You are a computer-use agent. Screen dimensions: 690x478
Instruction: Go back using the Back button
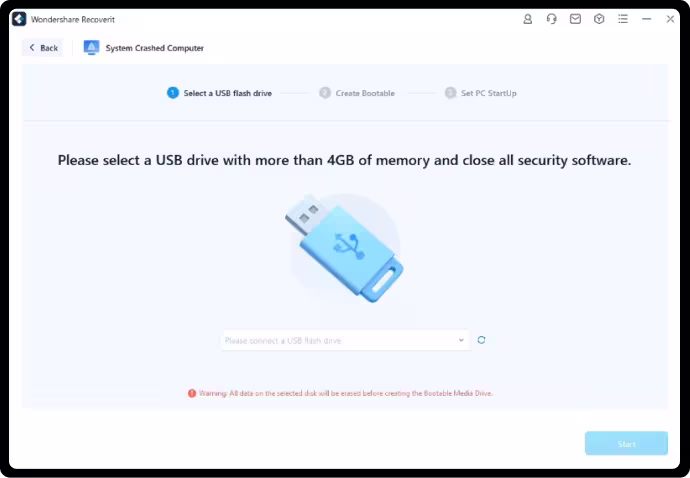pos(43,48)
